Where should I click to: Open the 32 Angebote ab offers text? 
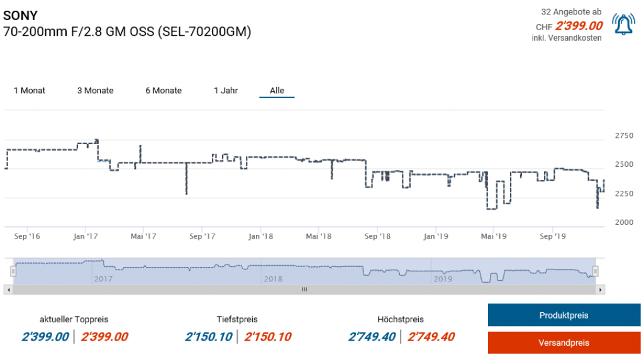coord(571,12)
